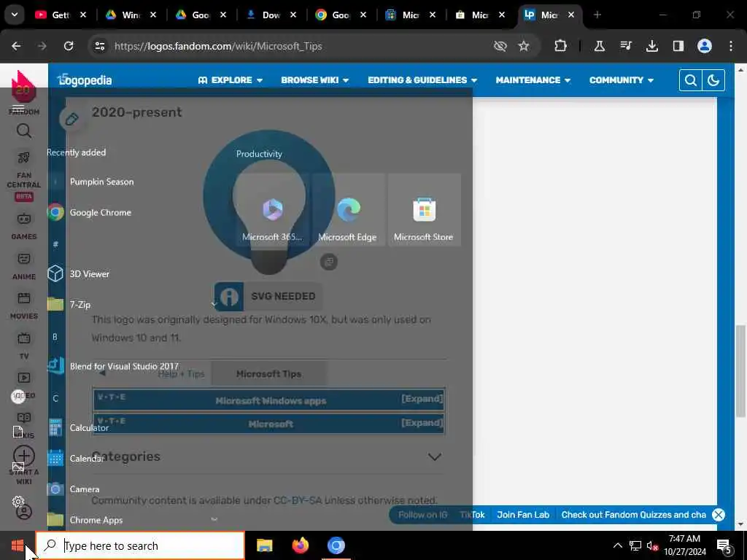Dismiss the bottom Fandom banner
Screen dimensions: 747x560
tap(719, 515)
